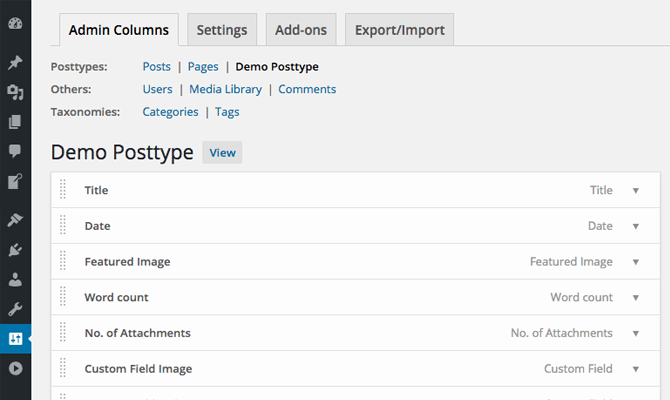Open the Tools wrench icon in sidebar
This screenshot has width=670, height=400.
pos(15,309)
